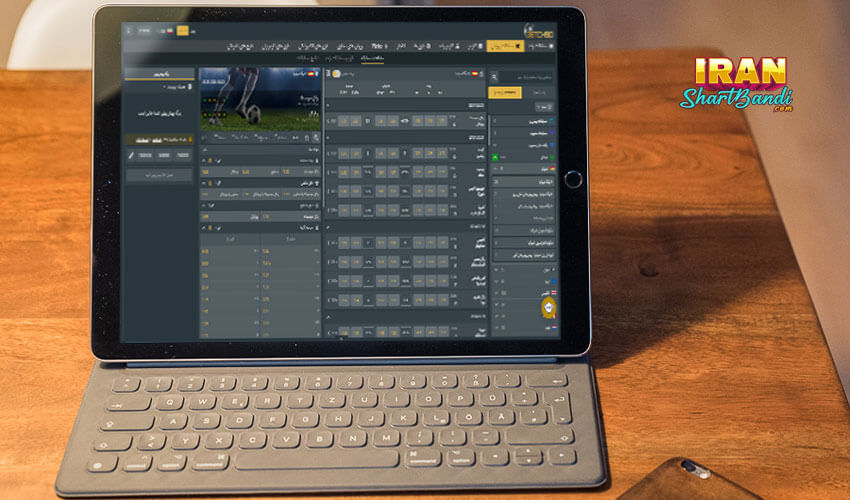Click the football player banner image
This screenshot has width=850, height=500.
260,99
